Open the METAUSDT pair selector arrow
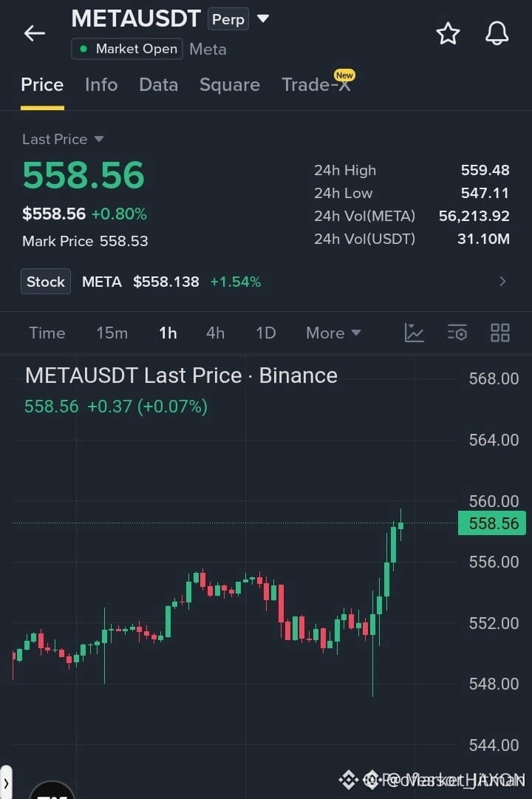Screen dimensions: 532x799 click(x=263, y=19)
